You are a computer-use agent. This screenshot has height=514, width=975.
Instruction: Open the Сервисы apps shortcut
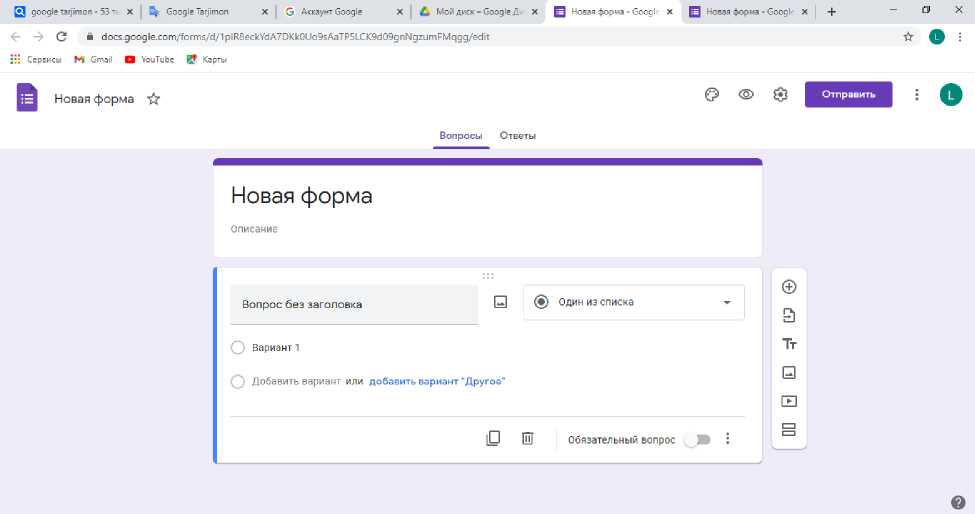tap(35, 60)
